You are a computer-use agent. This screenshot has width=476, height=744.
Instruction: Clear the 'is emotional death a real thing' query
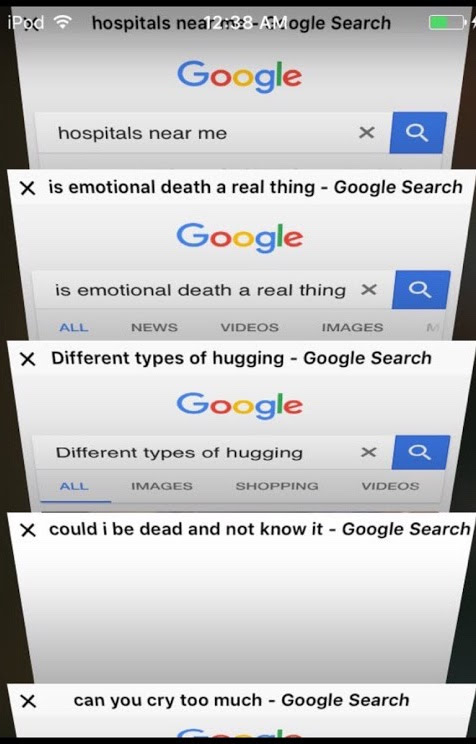pos(369,289)
